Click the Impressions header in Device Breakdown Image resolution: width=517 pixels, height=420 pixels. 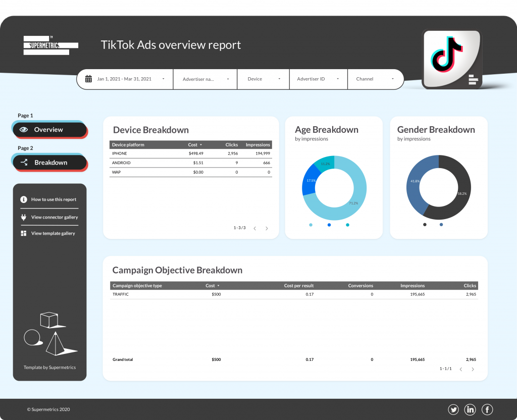tap(258, 145)
